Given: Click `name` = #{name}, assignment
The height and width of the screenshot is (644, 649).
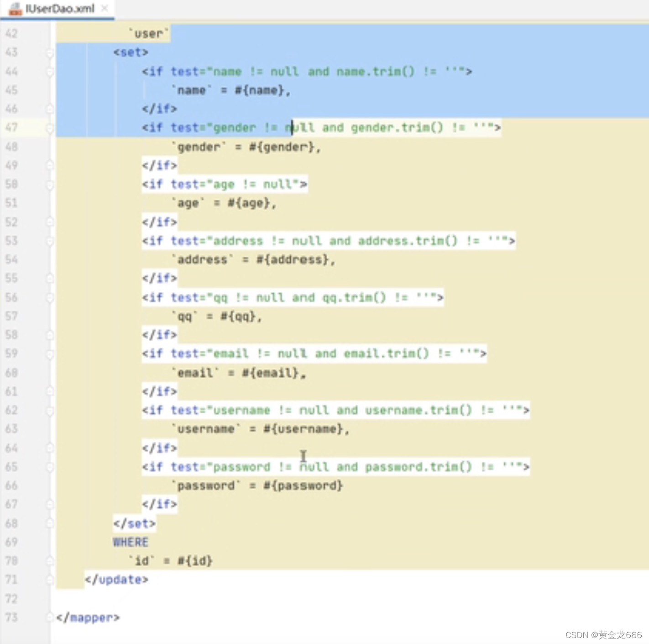Looking at the screenshot, I should (231, 90).
